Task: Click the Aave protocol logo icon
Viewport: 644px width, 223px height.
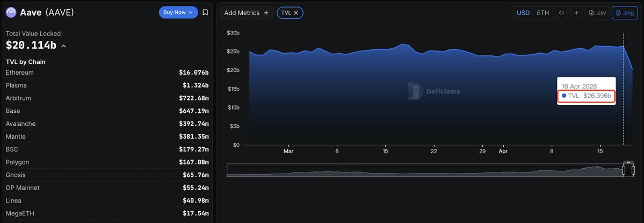Action: tap(11, 12)
